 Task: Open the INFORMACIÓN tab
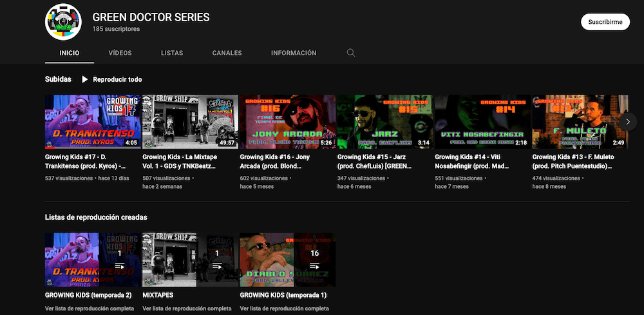(x=294, y=53)
